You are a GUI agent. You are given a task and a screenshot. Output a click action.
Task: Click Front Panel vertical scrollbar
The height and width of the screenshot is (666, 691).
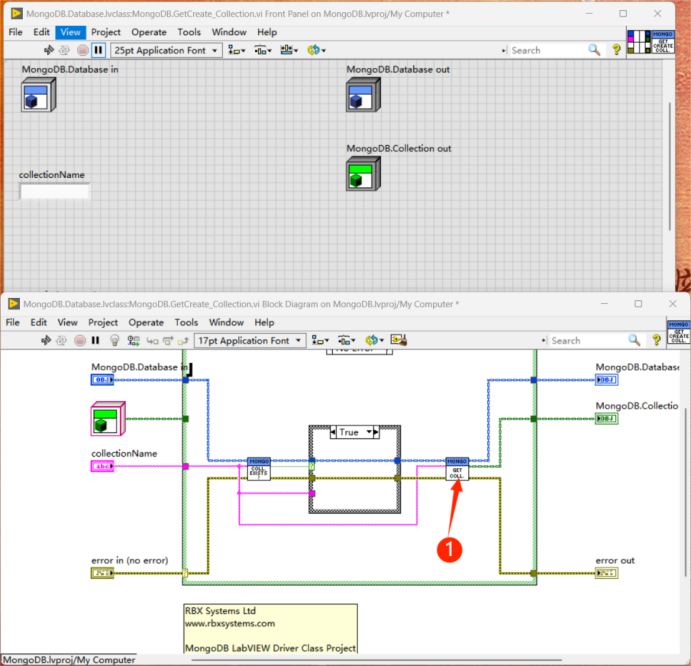670,167
